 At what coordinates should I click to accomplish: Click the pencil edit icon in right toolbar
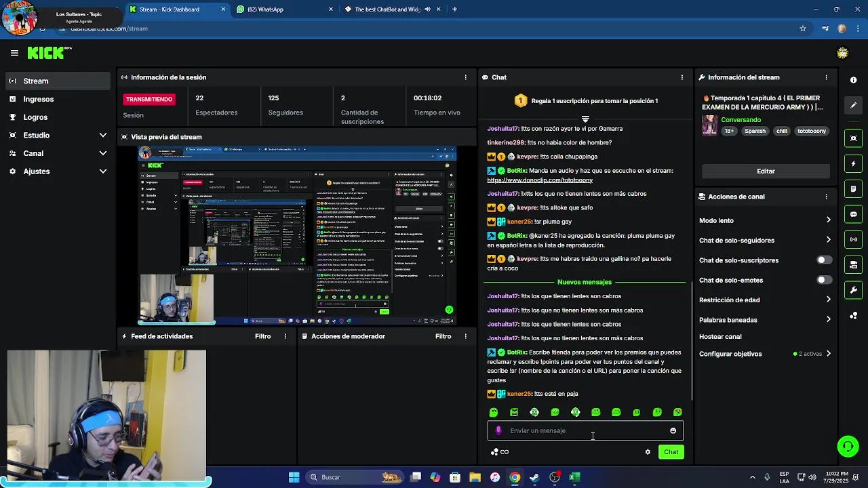[853, 106]
